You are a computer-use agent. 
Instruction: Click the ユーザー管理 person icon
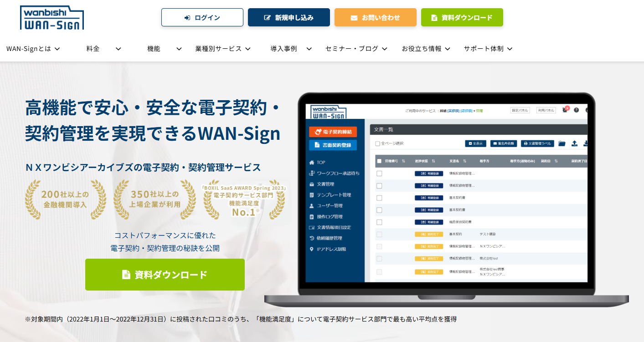pos(312,206)
